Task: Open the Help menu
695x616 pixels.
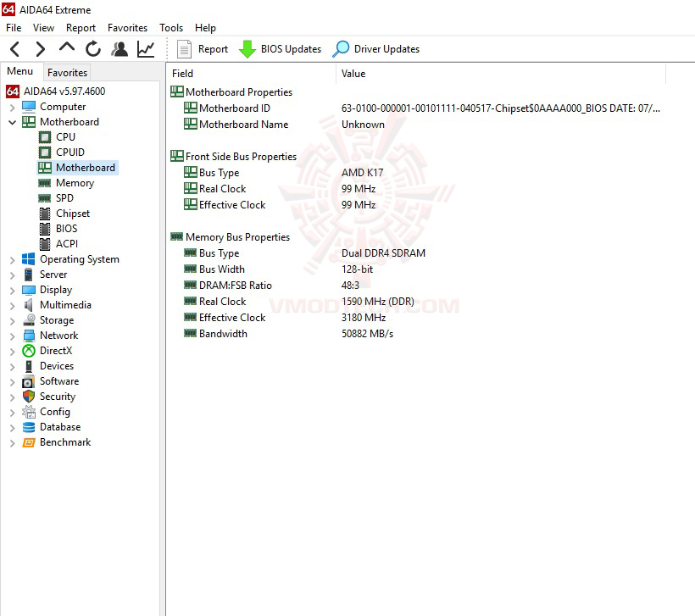Action: coord(205,27)
